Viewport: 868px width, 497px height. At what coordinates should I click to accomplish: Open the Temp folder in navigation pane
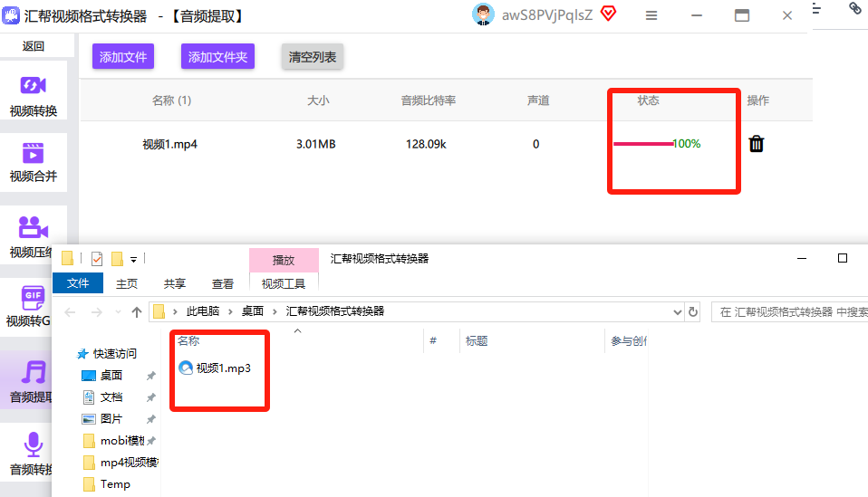[x=107, y=484]
